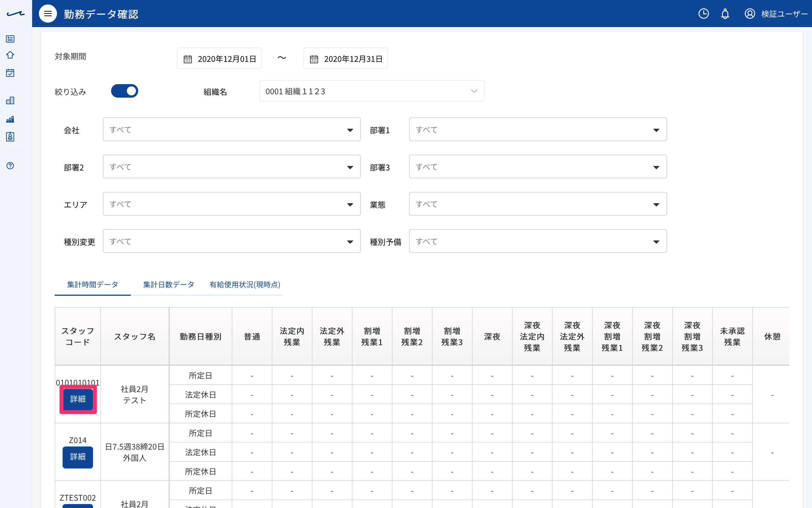
Task: Open the calendar check sidebar icon
Action: [10, 73]
